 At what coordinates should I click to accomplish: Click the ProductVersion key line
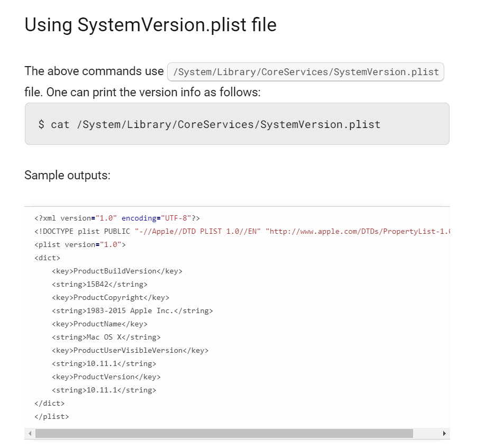pos(106,377)
